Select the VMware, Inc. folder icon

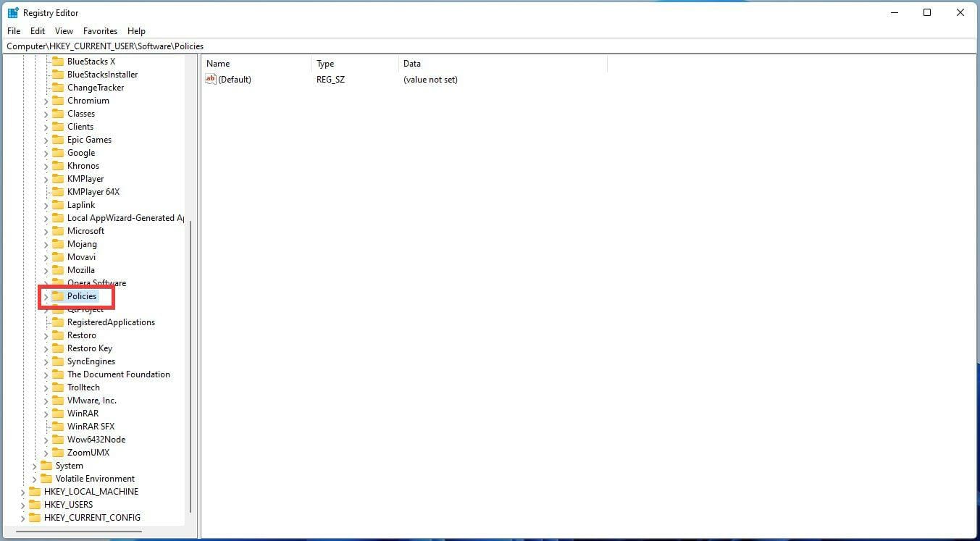pyautogui.click(x=58, y=400)
